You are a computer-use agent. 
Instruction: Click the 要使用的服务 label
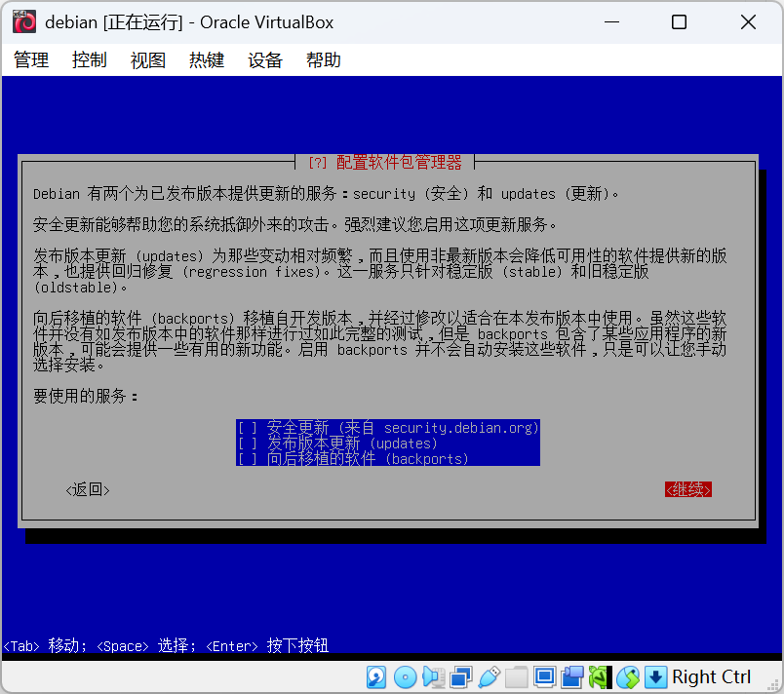pos(85,396)
